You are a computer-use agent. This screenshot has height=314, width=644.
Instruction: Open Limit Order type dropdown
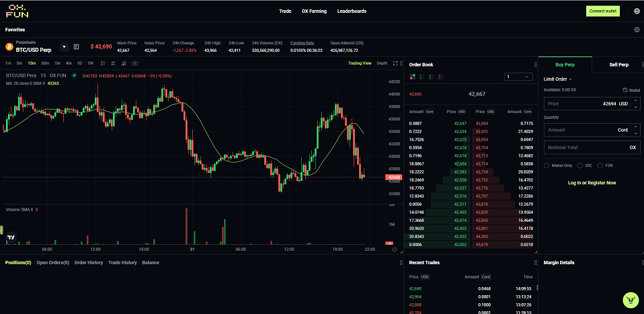point(557,79)
